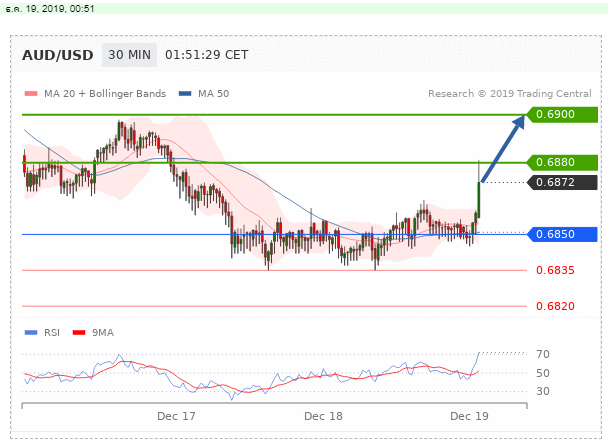
Task: Click the RSI legend label
Action: (x=52, y=333)
